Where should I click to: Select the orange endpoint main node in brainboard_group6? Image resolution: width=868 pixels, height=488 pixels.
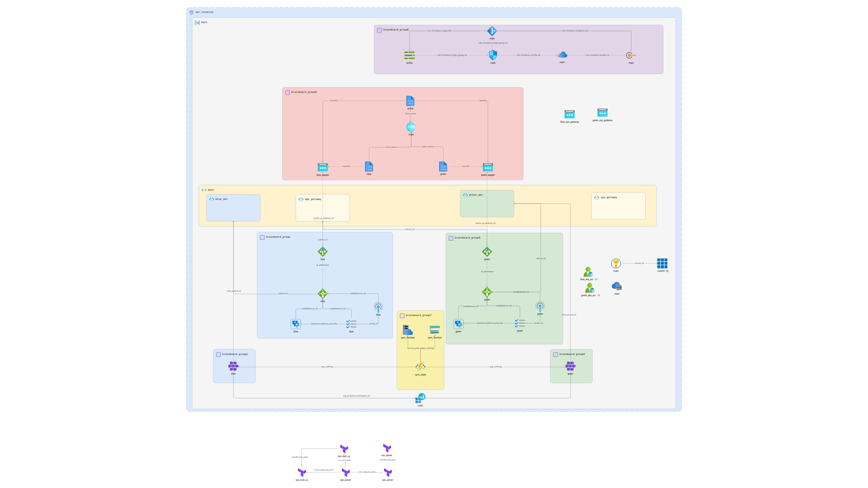tap(631, 55)
